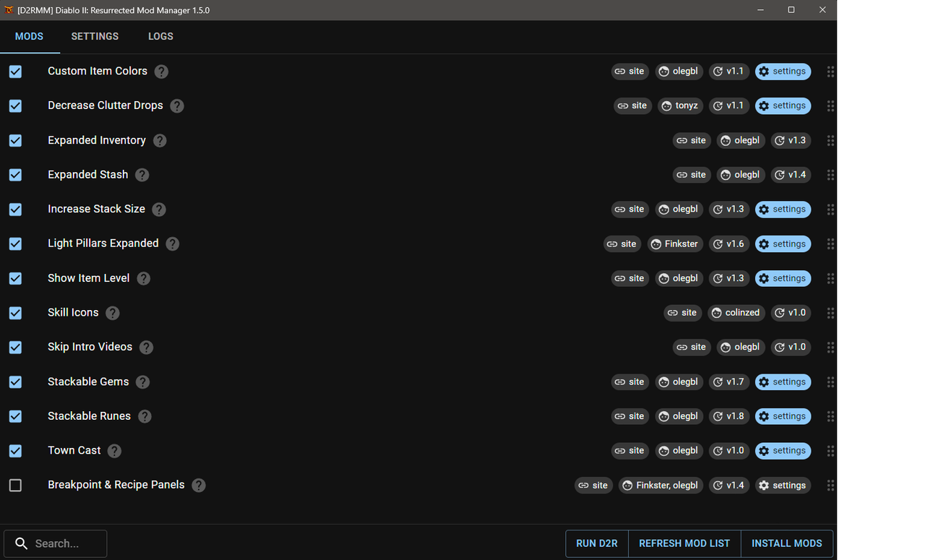This screenshot has height=560, width=925.
Task: Open the settings gear for Town Cast
Action: tap(783, 450)
